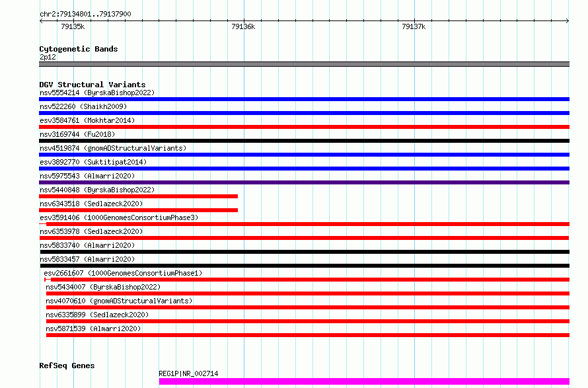Click the 2p12 band label
588x388 pixels.
(48, 57)
